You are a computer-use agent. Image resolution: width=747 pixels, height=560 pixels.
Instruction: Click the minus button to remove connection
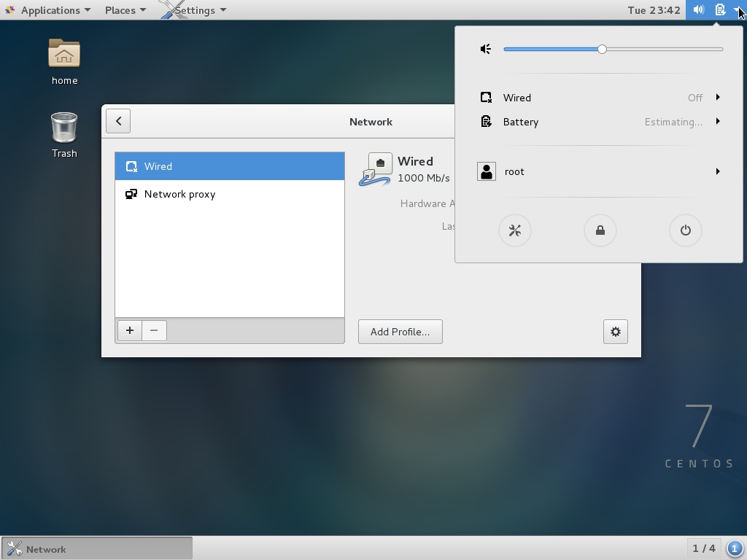click(154, 330)
